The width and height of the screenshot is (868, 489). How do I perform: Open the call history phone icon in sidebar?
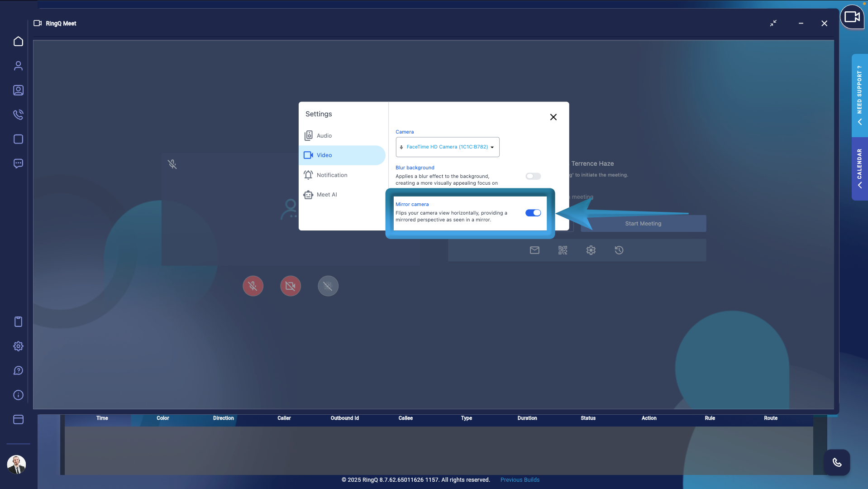coord(18,115)
